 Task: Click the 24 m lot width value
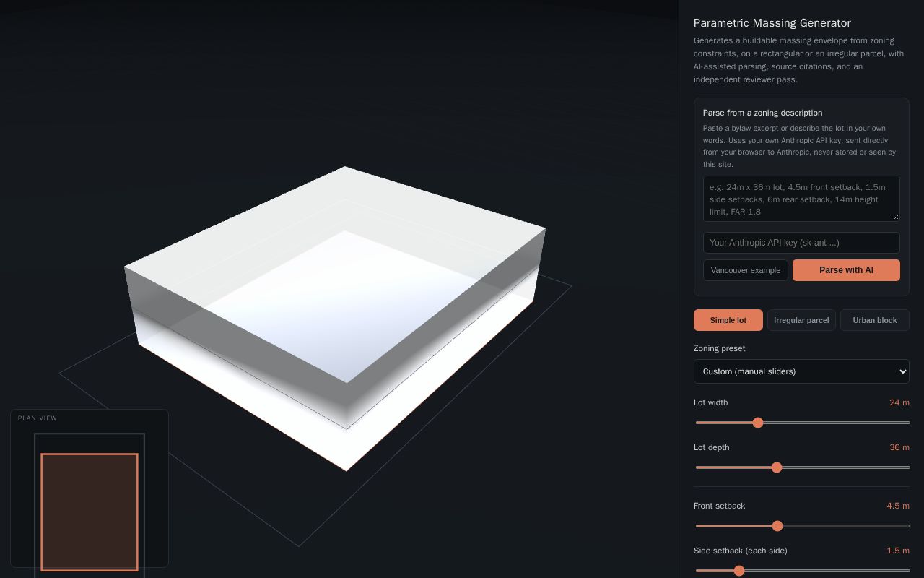tap(899, 402)
